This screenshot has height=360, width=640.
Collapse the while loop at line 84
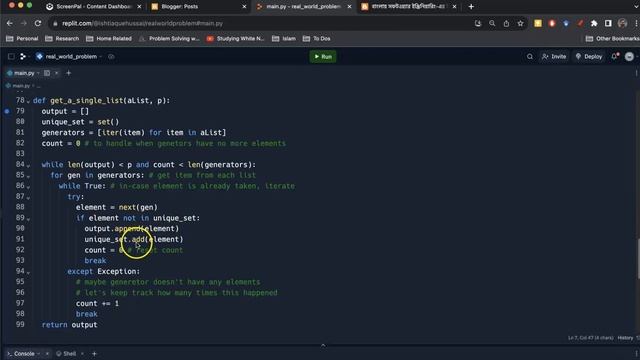click(28, 165)
